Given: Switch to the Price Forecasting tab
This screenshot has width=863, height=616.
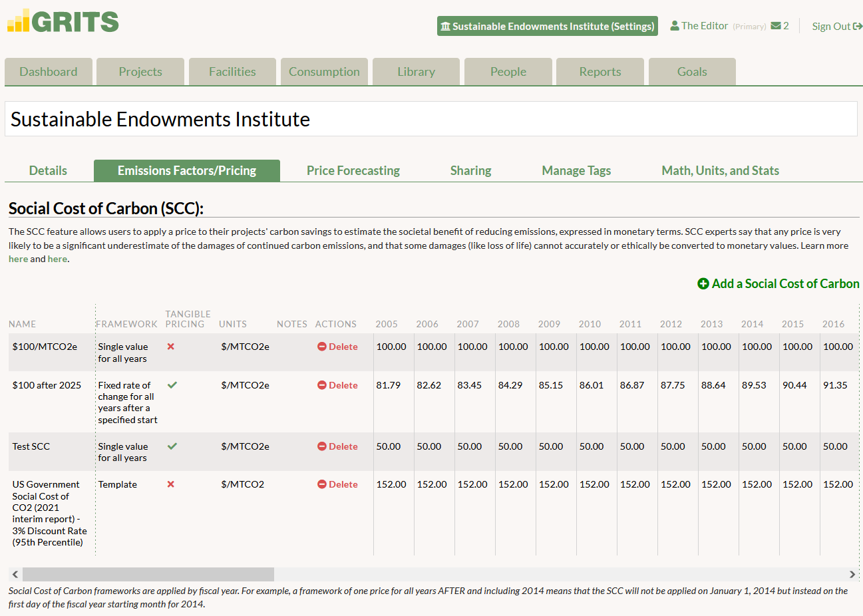Looking at the screenshot, I should [x=353, y=171].
